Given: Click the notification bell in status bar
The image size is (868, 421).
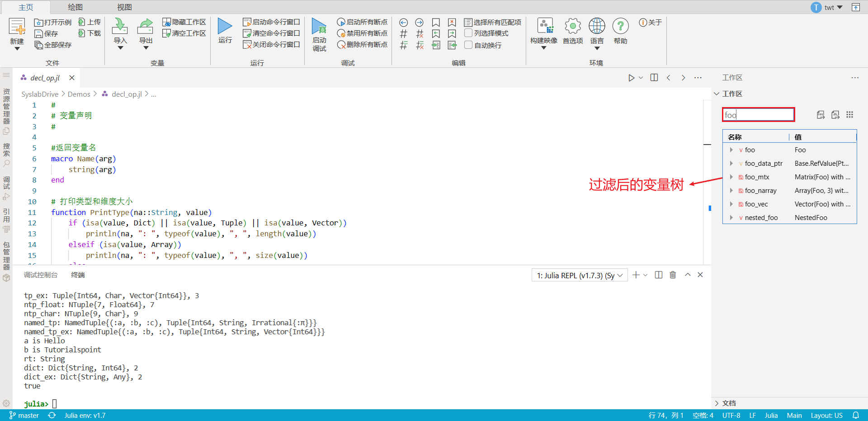Looking at the screenshot, I should coord(856,415).
